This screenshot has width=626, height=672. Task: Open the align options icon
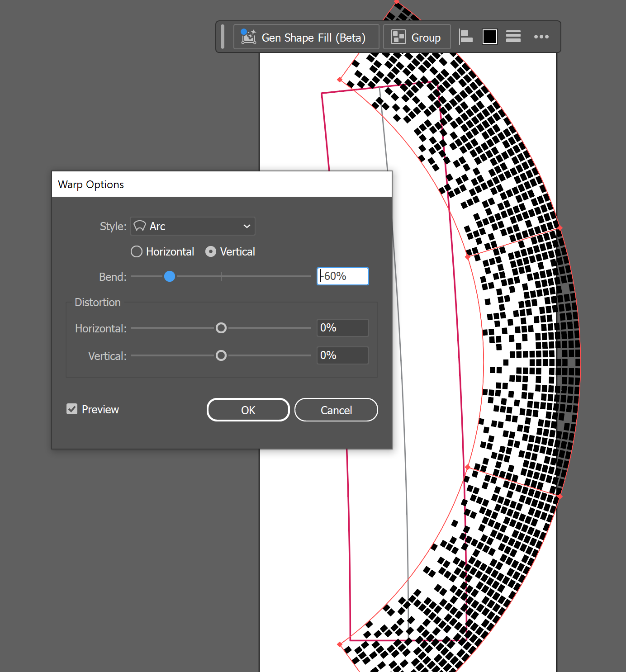[x=465, y=37]
